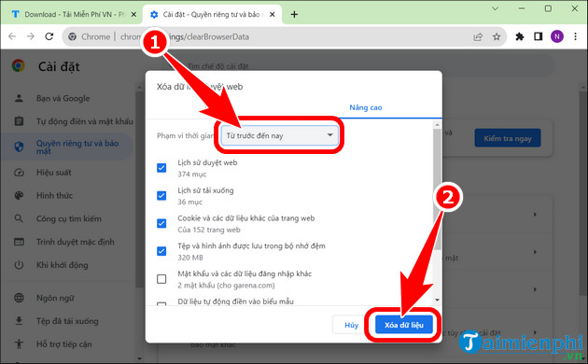This screenshot has width=588, height=364.
Task: Go back with the browser back arrow
Action: click(12, 36)
